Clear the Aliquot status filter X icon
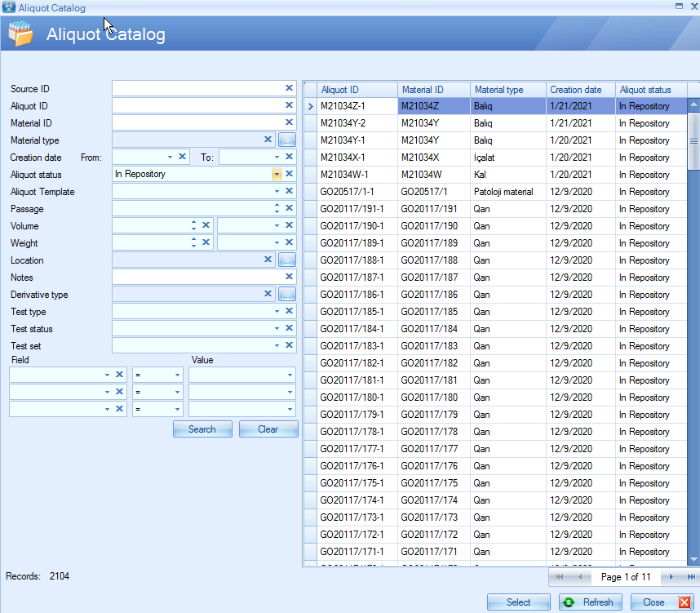Image resolution: width=700 pixels, height=613 pixels. [289, 174]
